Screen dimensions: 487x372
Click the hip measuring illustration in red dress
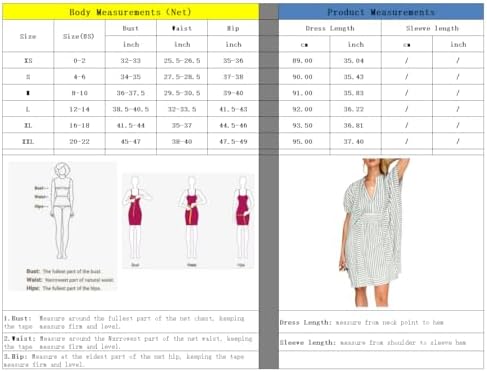242,221
